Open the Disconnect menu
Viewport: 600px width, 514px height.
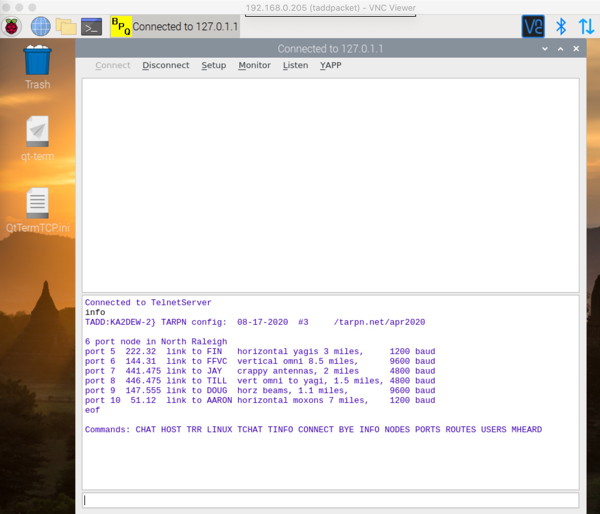[x=166, y=65]
